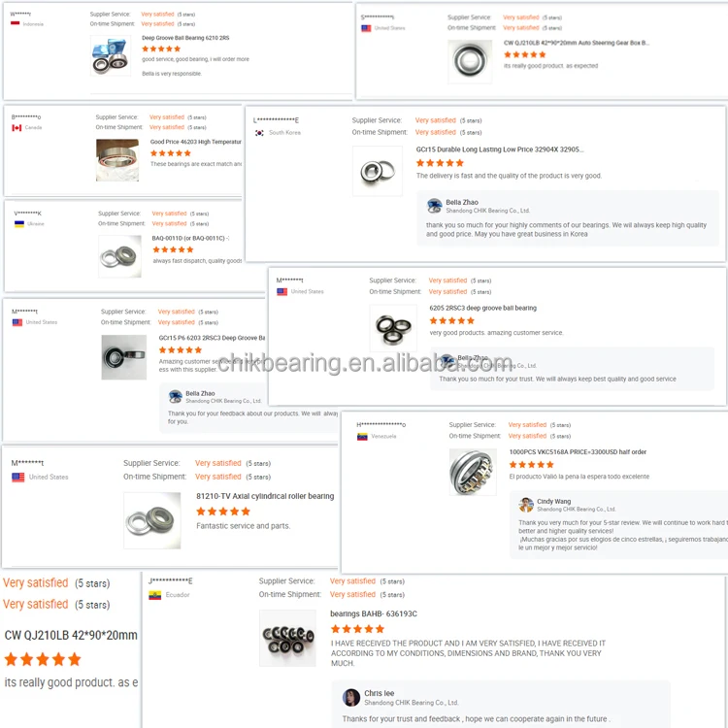Open the CW QJ210LB steering bearing thumbnail
Viewport: 728px width, 728px height.
470,61
